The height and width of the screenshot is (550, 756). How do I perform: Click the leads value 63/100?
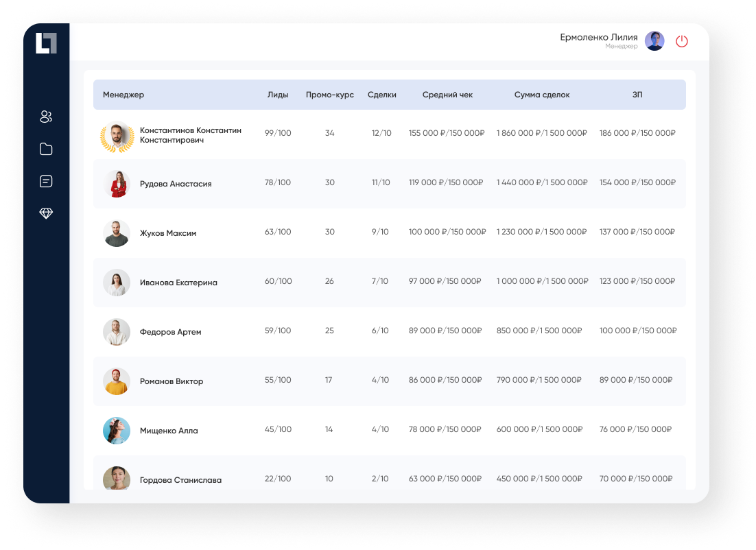[x=278, y=232]
